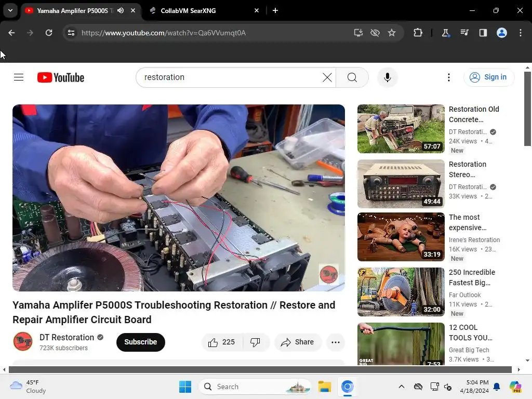Like the video with thumbs up

click(222, 342)
